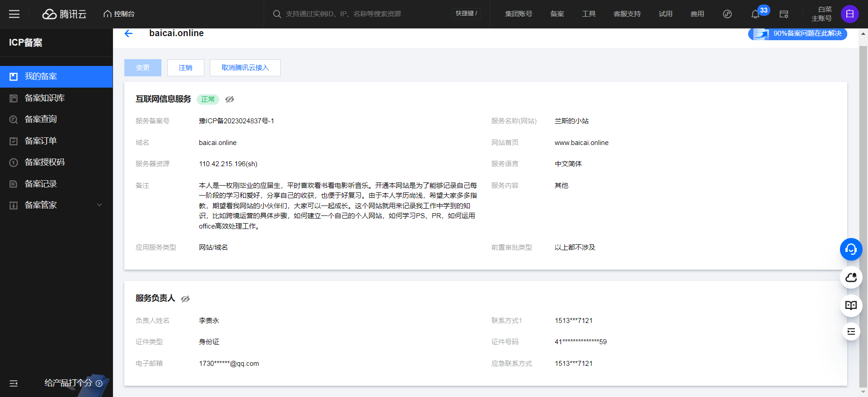868x397 pixels.
Task: Expand the 备案管家 chevron
Action: (x=99, y=205)
